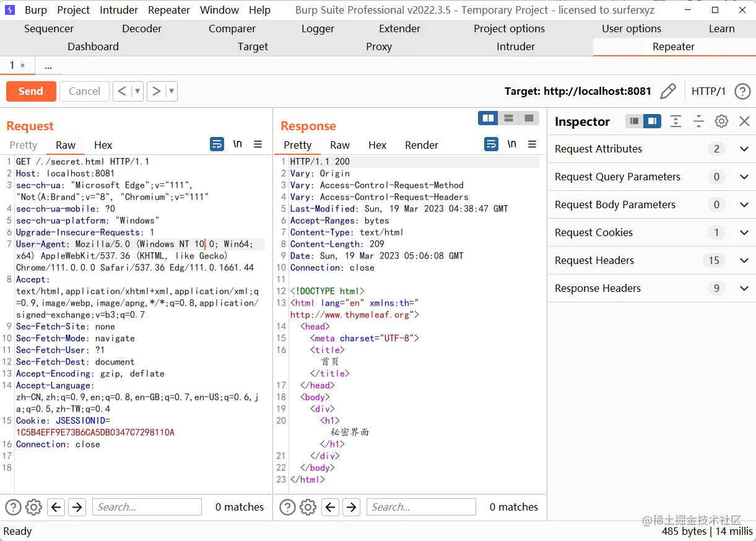Open the Burp menu
Viewport: 756px width, 541px height.
(x=36, y=10)
